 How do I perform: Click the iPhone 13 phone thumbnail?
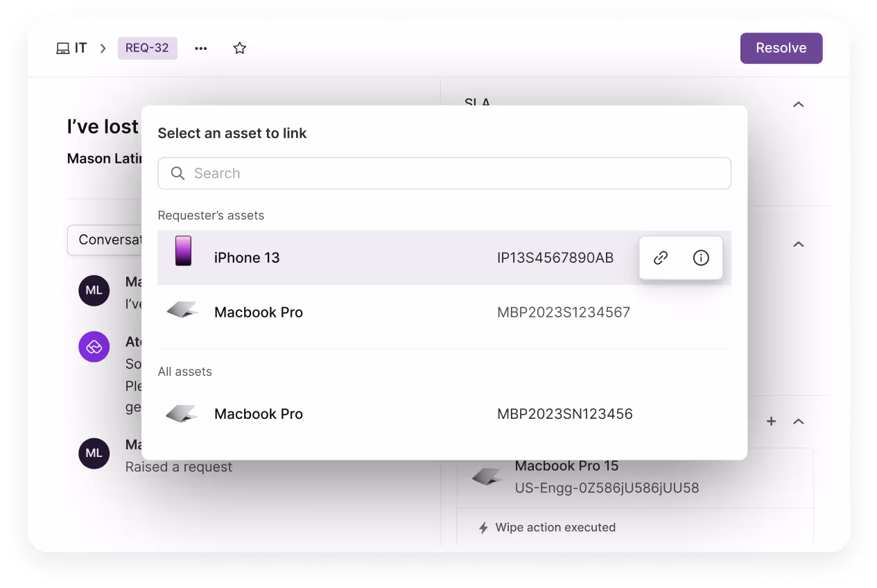coord(183,250)
